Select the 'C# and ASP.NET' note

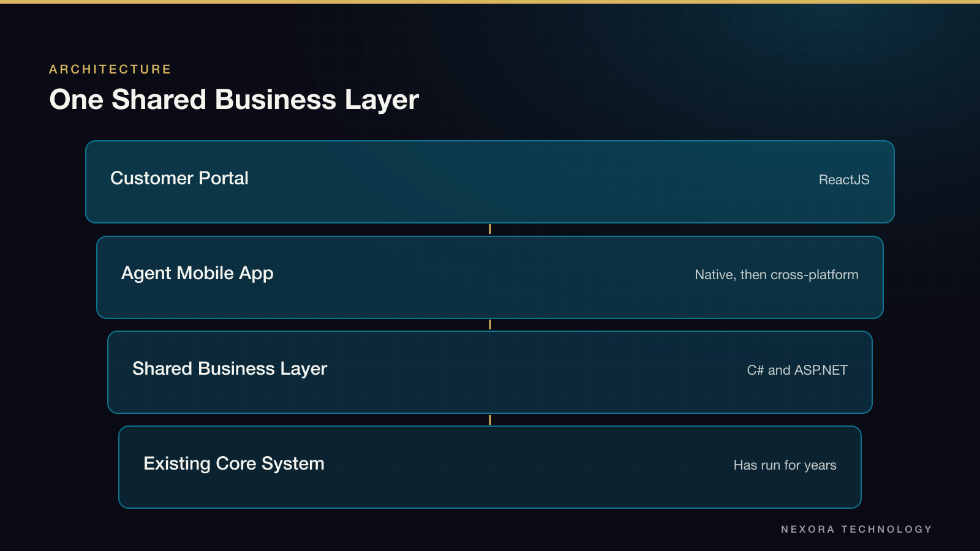797,370
